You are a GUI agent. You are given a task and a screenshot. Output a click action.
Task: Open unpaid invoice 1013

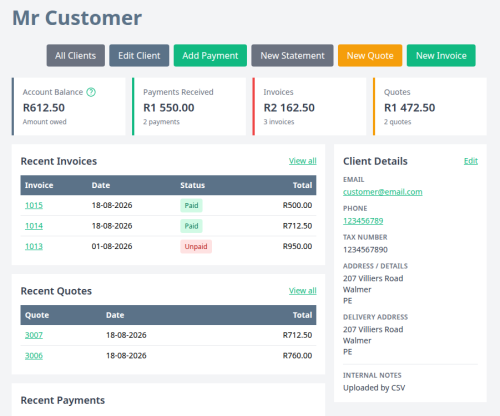34,246
